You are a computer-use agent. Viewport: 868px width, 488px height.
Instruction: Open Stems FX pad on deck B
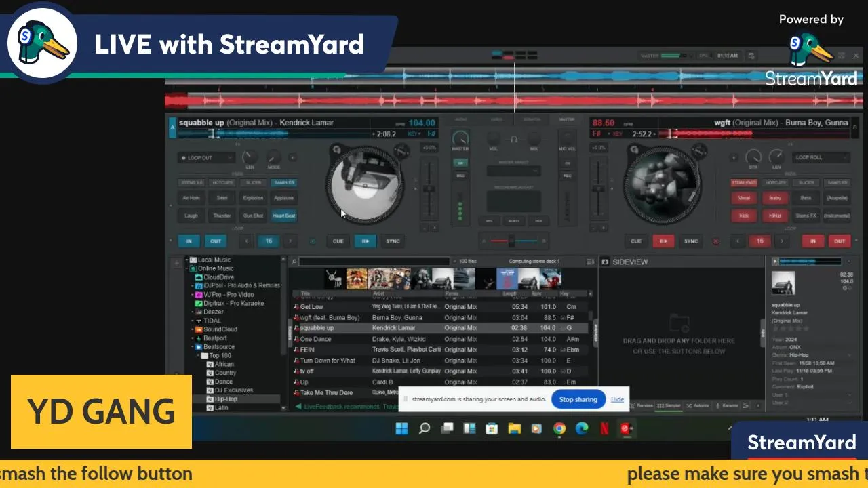click(806, 216)
